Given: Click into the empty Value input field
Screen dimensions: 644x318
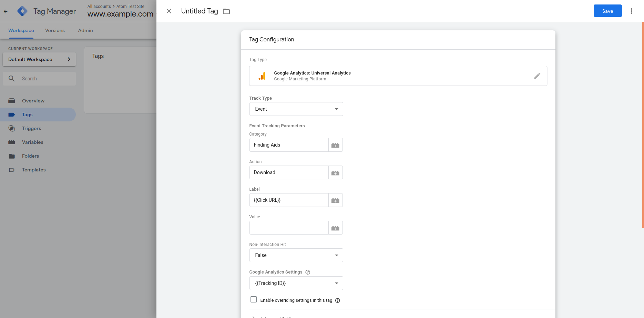Looking at the screenshot, I should click(x=289, y=228).
